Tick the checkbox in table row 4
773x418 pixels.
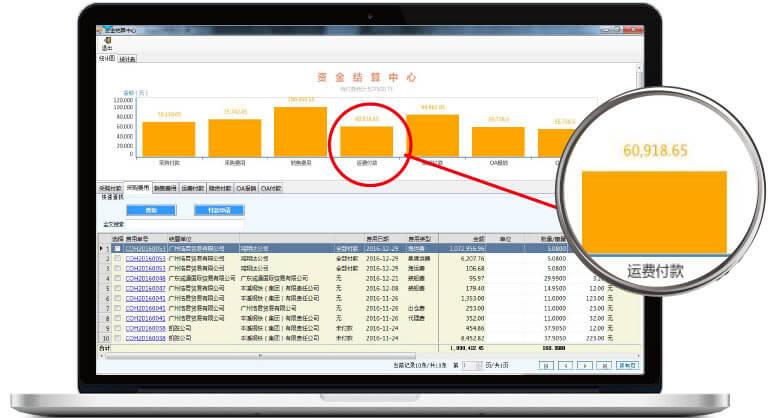(117, 279)
